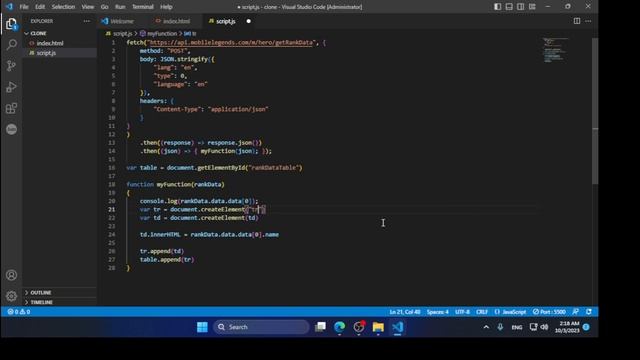Viewport: 640px width, 360px height.
Task: Click line number 18 in gutter
Action: (x=112, y=184)
